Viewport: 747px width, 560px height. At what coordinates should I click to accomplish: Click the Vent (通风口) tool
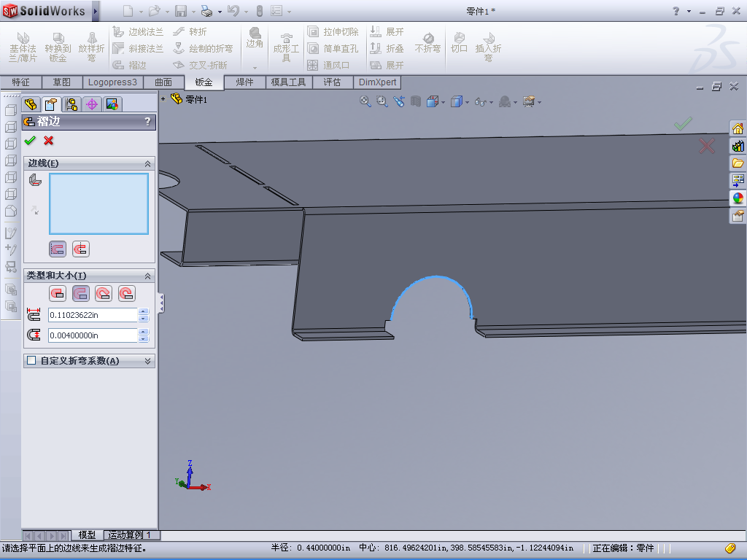[x=329, y=65]
